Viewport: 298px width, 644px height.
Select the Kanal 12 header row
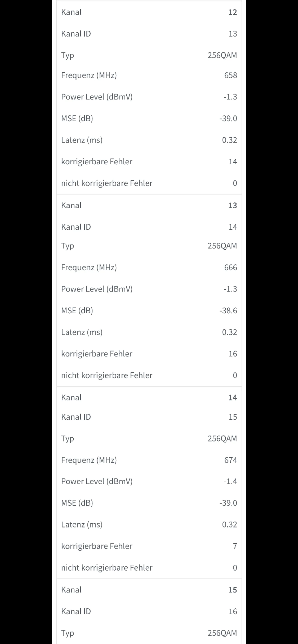(x=149, y=12)
